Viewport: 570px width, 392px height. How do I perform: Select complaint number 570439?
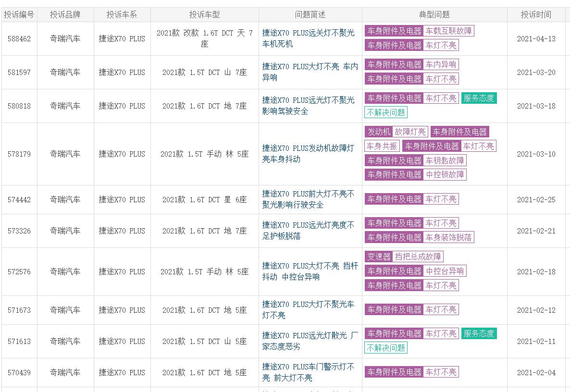click(x=19, y=373)
